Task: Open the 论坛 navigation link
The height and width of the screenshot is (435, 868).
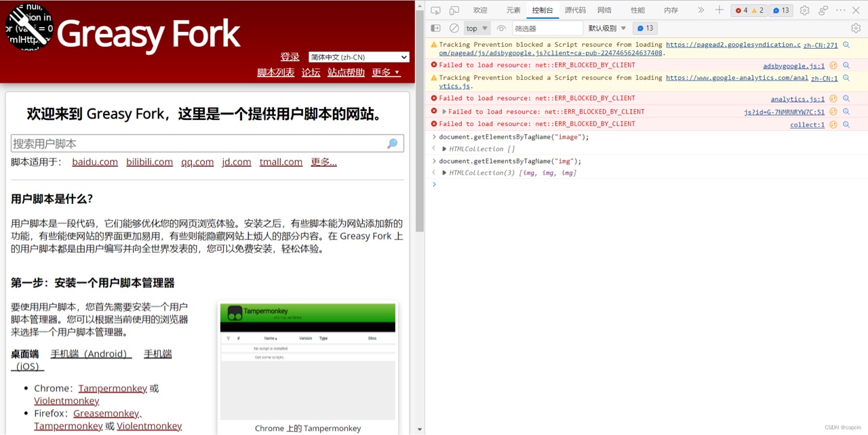Action: click(x=311, y=72)
